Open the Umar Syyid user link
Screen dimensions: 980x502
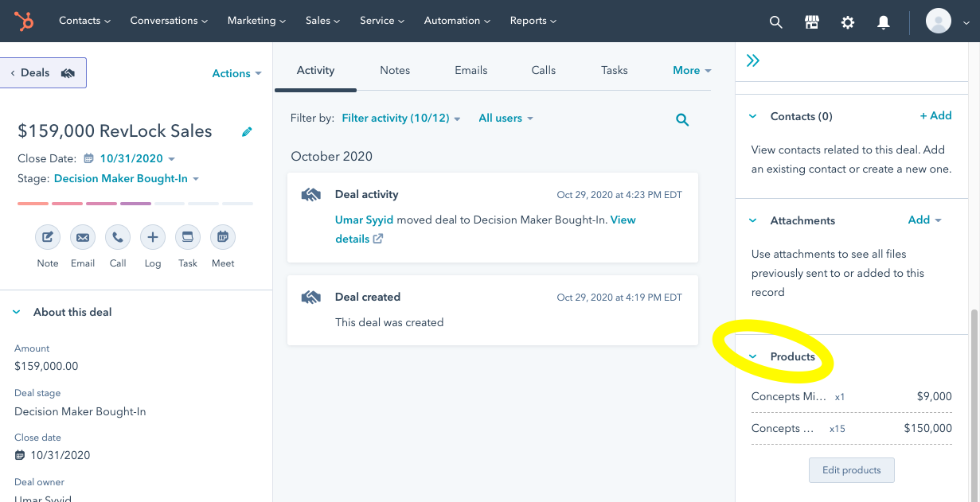pyautogui.click(x=364, y=220)
